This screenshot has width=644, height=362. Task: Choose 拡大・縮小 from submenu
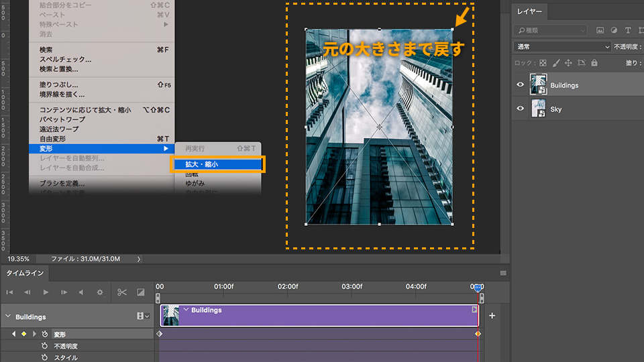click(x=219, y=164)
